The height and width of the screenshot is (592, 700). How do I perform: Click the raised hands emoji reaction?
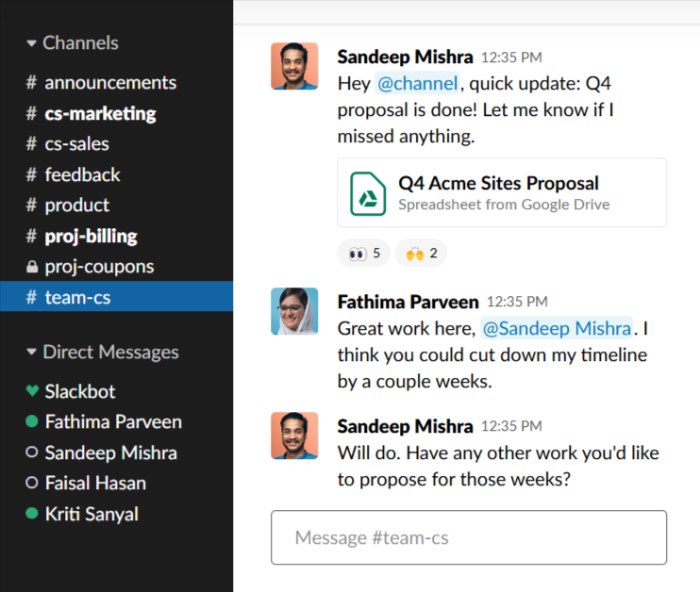421,253
